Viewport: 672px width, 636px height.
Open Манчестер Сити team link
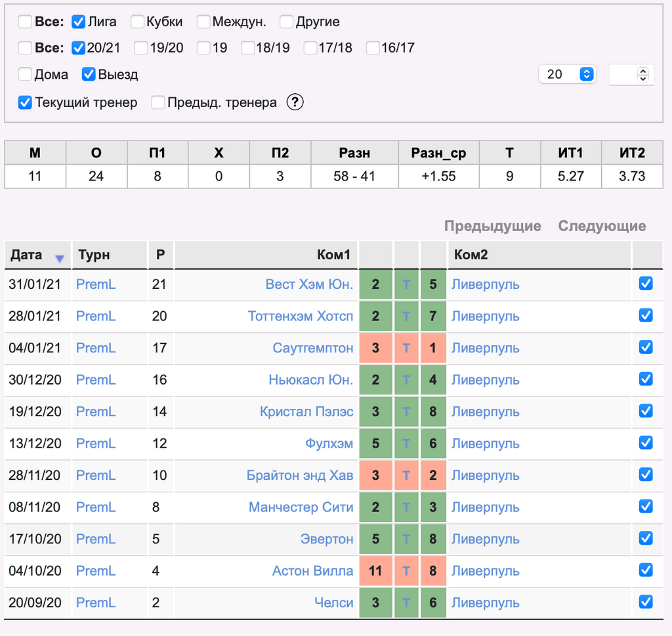click(x=301, y=507)
